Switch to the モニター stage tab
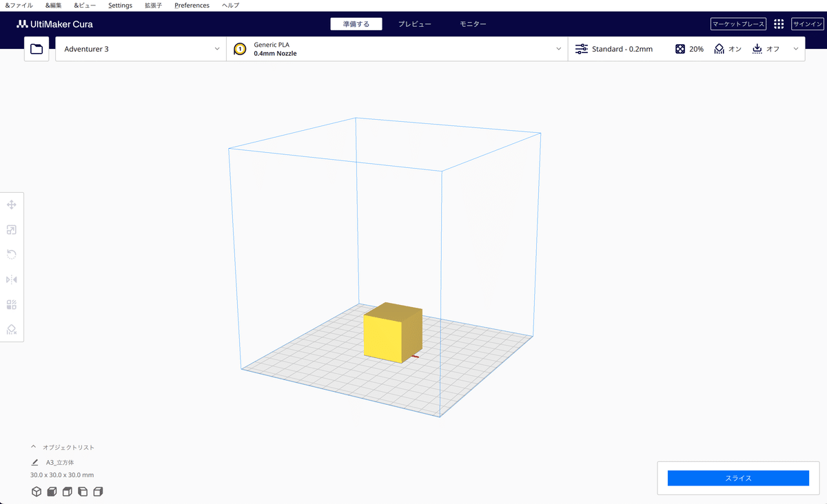Viewport: 827px width, 504px height. pos(473,24)
